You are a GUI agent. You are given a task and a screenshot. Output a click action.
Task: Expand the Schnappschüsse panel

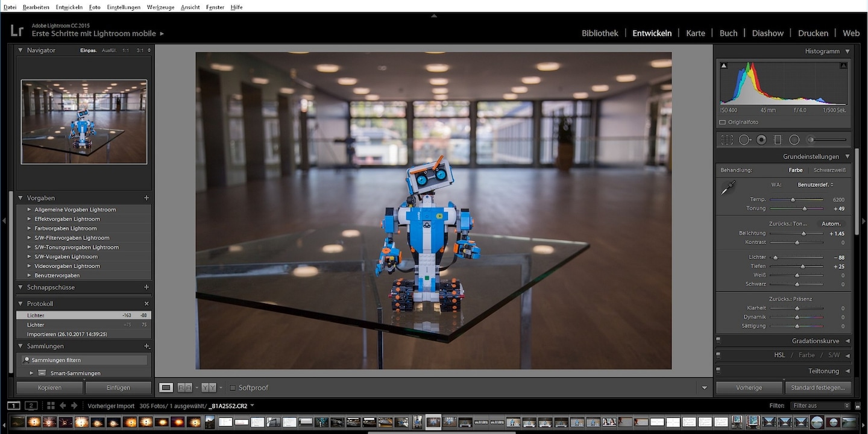20,288
